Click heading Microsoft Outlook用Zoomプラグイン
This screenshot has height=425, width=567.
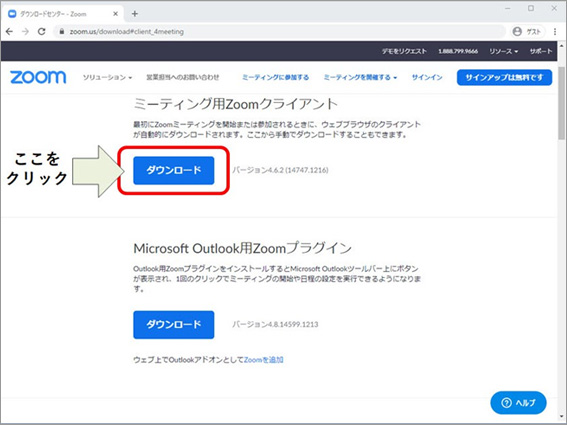[x=243, y=248]
